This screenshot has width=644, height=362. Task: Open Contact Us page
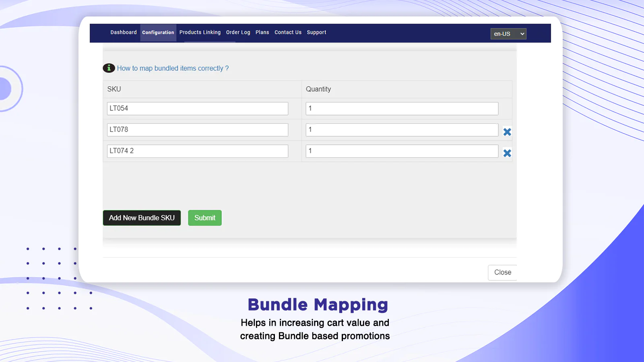pos(288,33)
